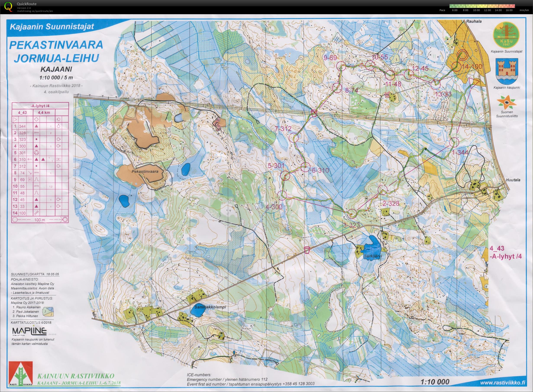Click the Version 2.4 text
The width and height of the screenshot is (533, 392).
click(x=24, y=8)
